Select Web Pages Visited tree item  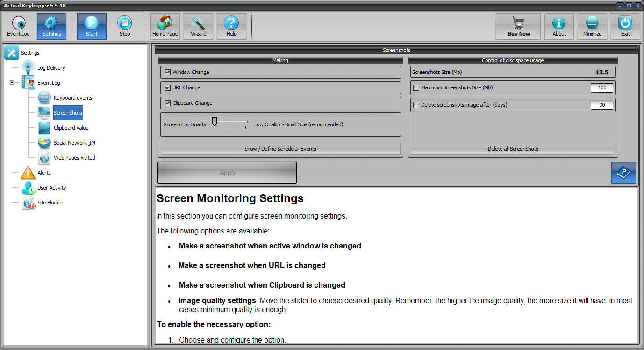pos(74,158)
